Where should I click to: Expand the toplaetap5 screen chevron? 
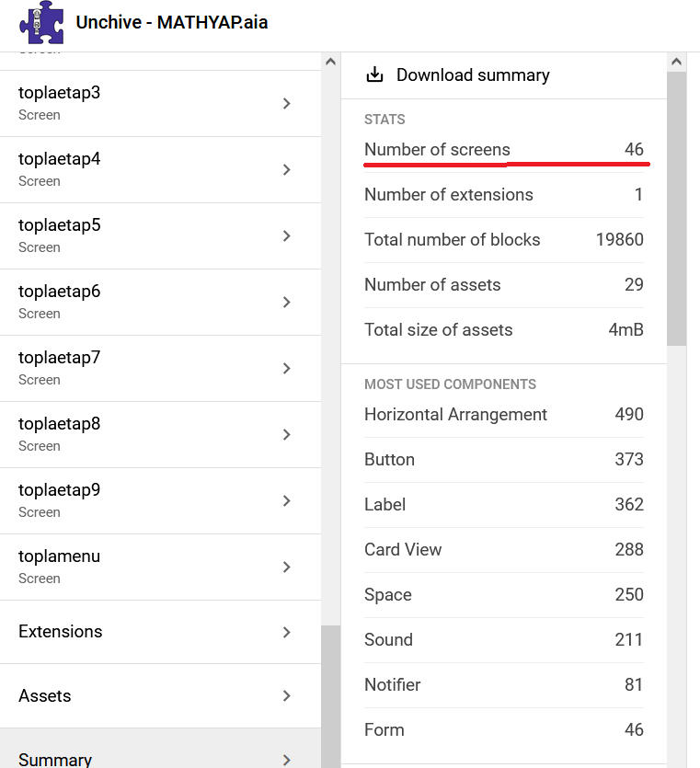287,235
